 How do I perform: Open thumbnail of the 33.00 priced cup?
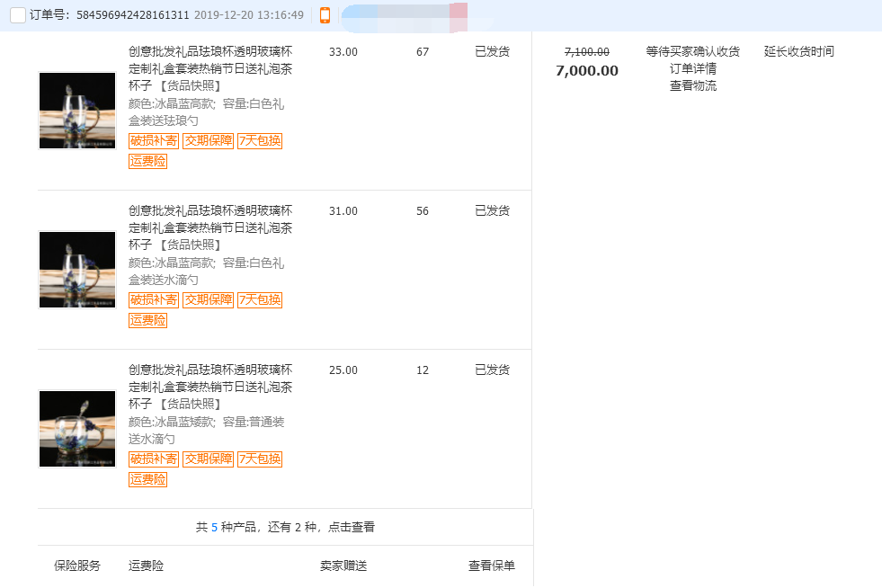pyautogui.click(x=77, y=111)
